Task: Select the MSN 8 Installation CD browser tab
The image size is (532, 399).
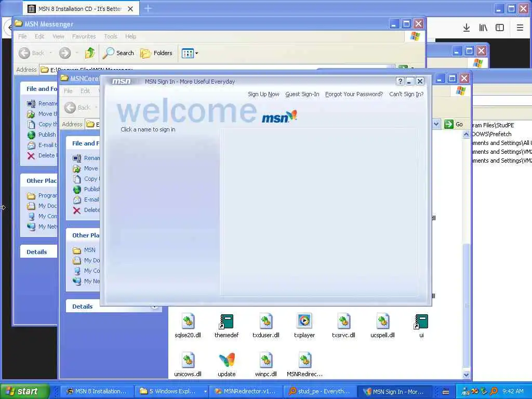Action: (81, 8)
